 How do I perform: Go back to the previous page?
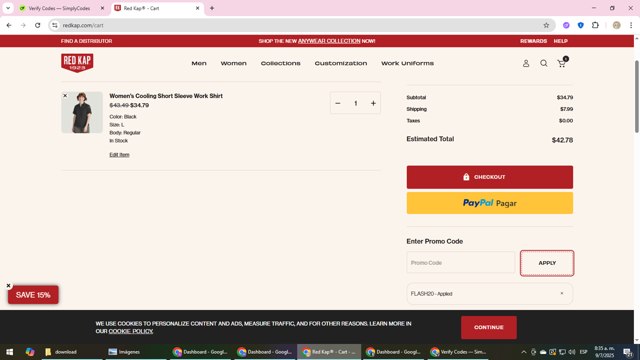click(x=9, y=25)
